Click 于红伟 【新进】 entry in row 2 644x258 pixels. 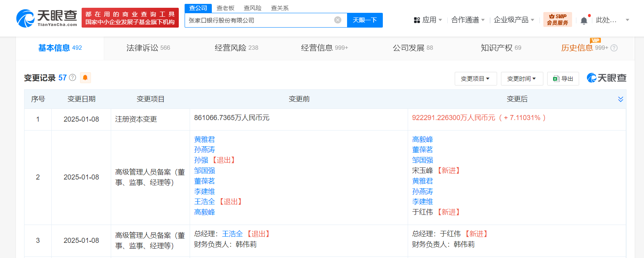[437, 212]
